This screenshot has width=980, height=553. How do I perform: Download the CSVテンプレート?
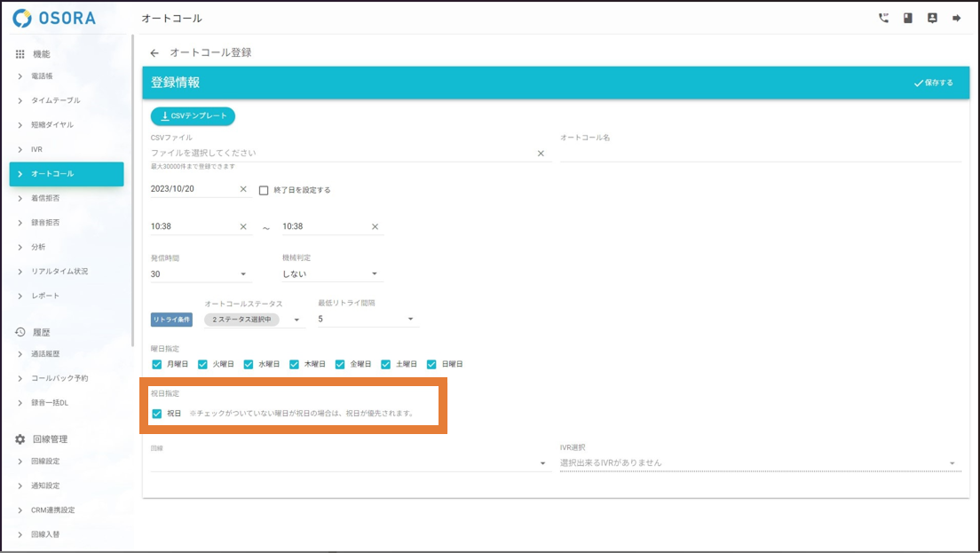[193, 116]
